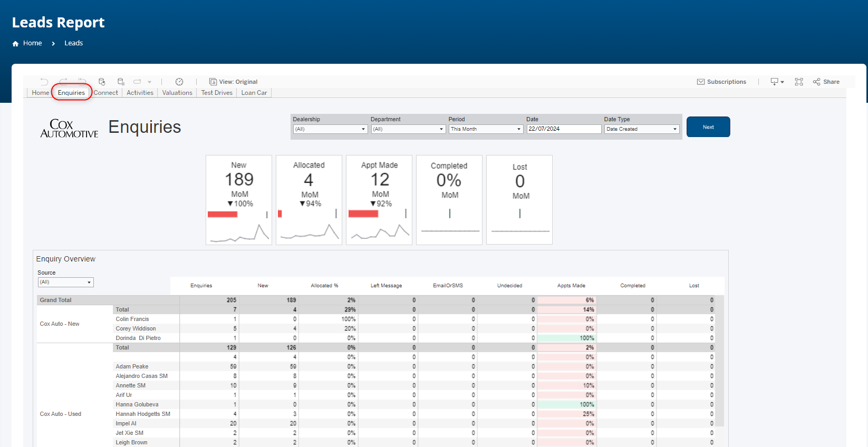This screenshot has height=447, width=868.
Task: Click the Left Message column header
Action: (386, 286)
